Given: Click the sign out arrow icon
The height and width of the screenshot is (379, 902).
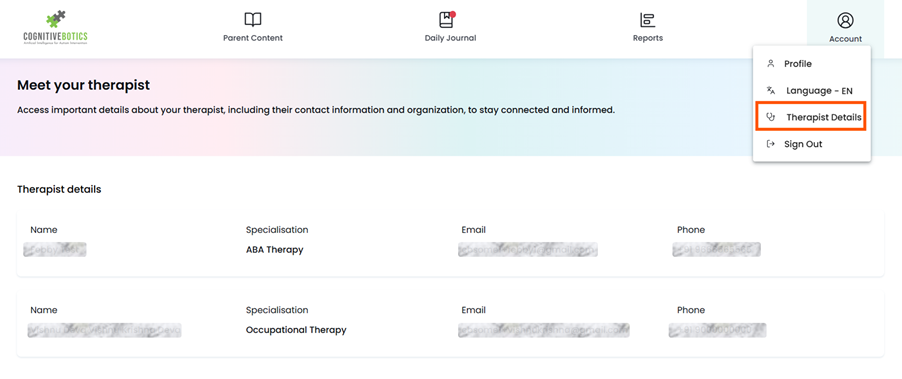Looking at the screenshot, I should (x=771, y=144).
